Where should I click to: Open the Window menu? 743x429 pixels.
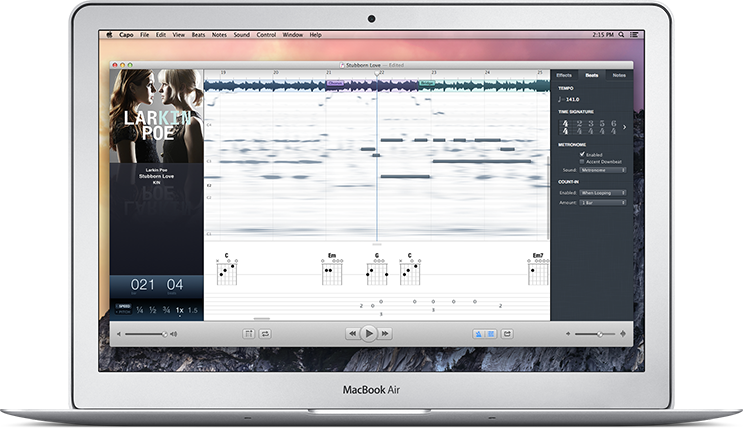293,35
